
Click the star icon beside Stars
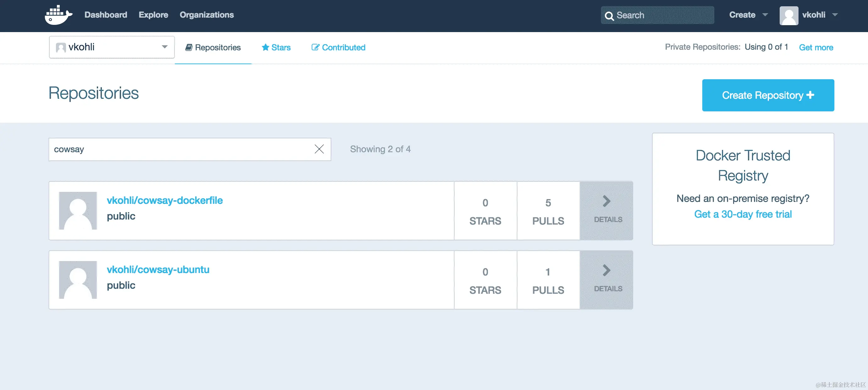pyautogui.click(x=266, y=47)
